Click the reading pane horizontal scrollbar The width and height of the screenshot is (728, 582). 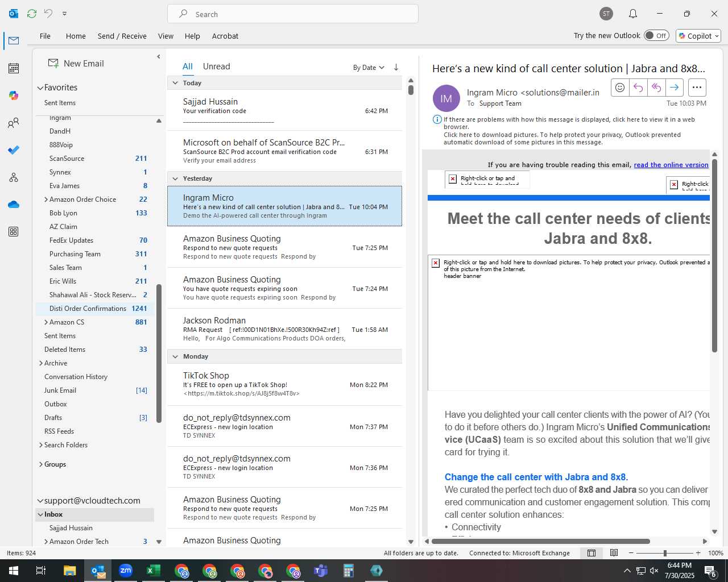(540, 541)
